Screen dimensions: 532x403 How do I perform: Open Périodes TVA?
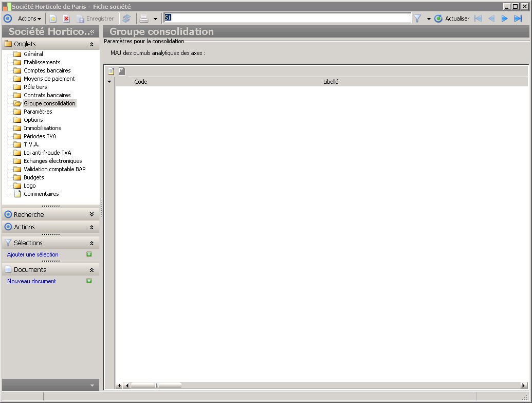point(40,136)
